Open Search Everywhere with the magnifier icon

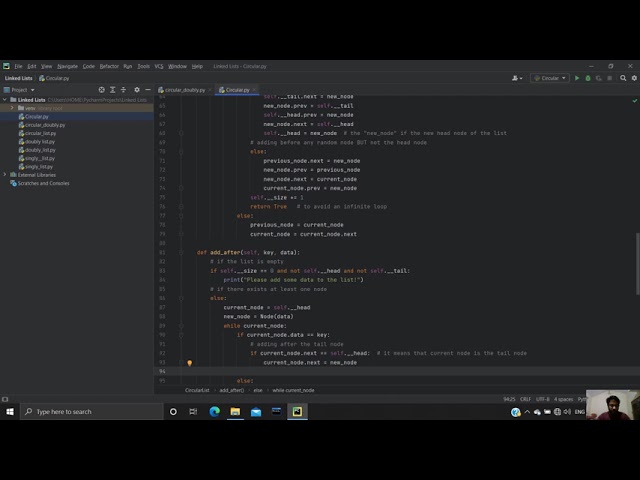(623, 78)
